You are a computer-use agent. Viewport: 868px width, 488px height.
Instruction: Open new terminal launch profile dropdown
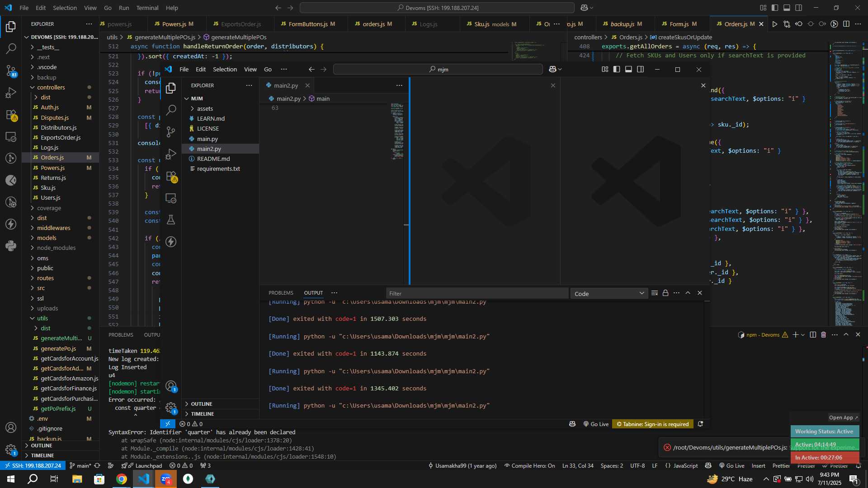803,335
